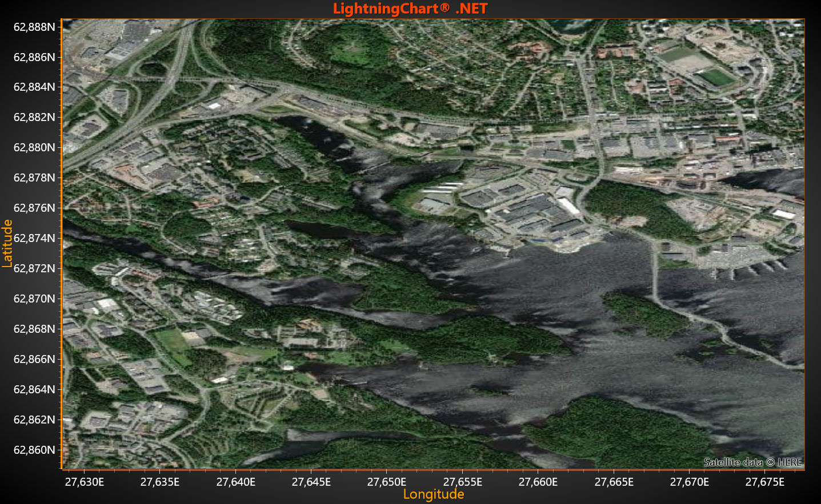Click the 62,868N latitude label

pyautogui.click(x=34, y=329)
